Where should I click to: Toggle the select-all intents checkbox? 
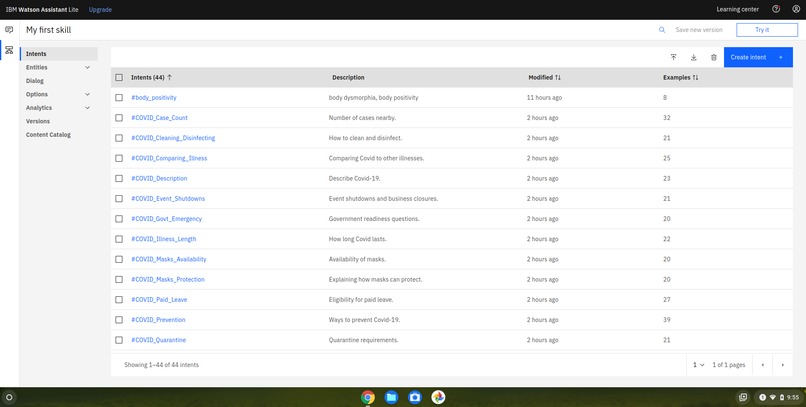pos(119,78)
